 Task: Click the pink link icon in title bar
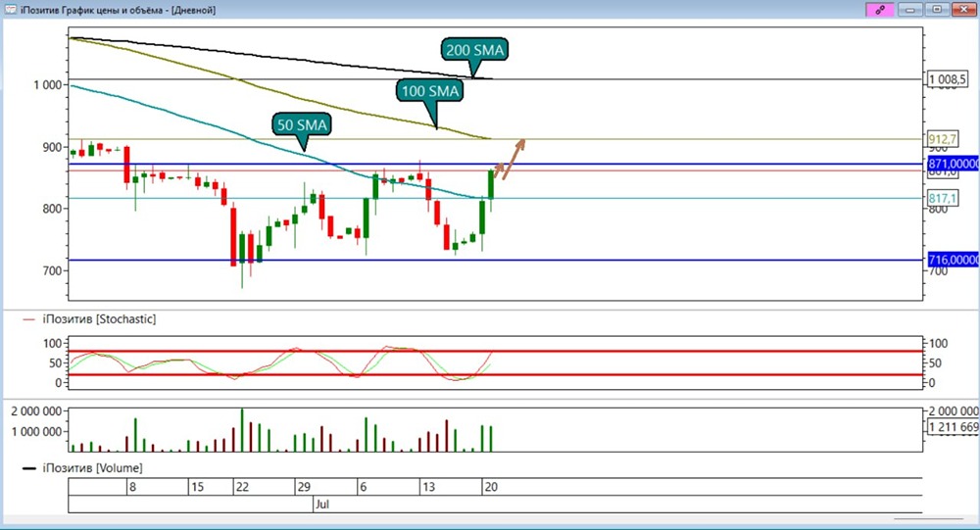pos(880,10)
